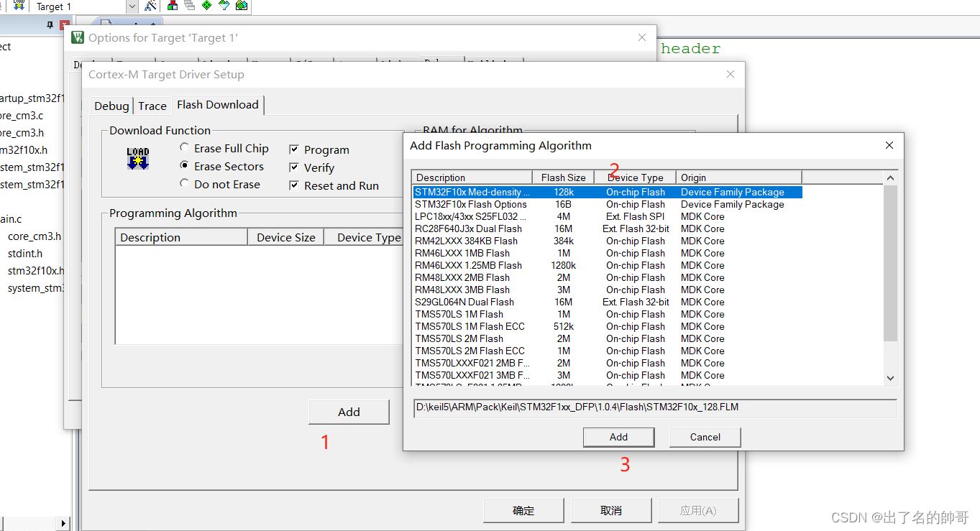Uncheck the Verify checkbox

pyautogui.click(x=294, y=167)
